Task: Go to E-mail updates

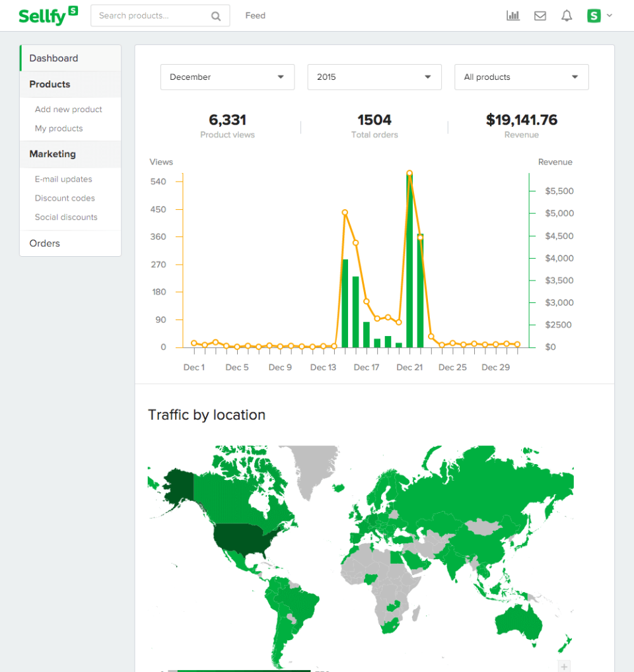Action: [63, 180]
